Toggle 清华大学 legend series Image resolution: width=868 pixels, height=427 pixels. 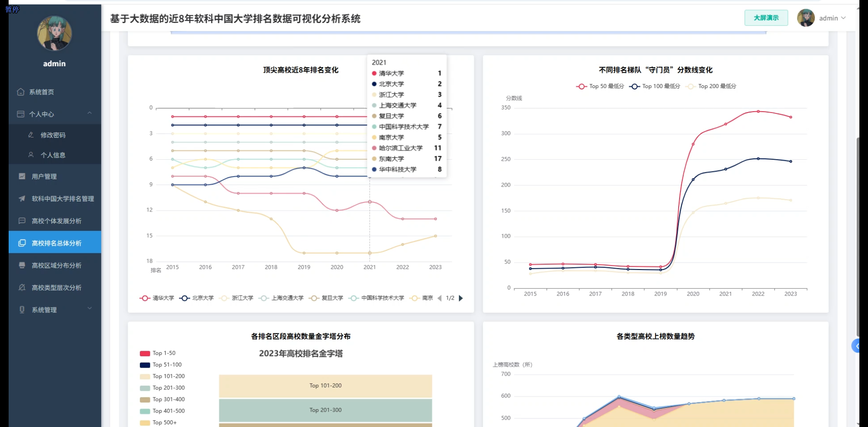[x=157, y=298]
